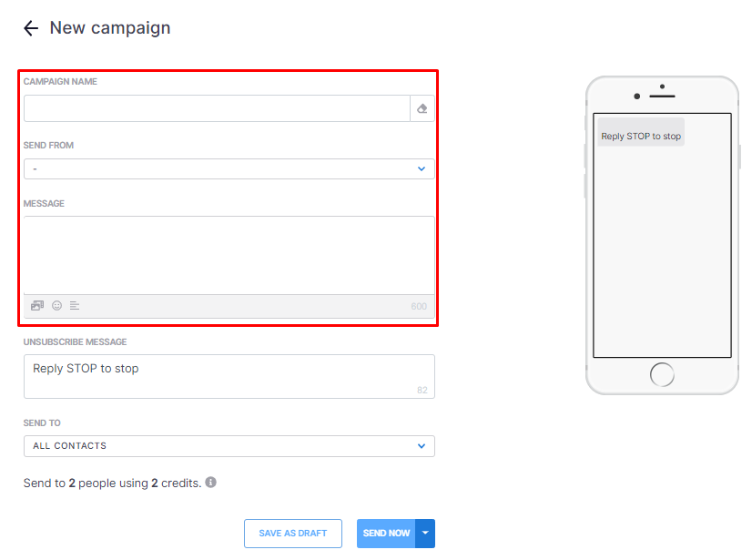Open the arrow menu beside Send Now

tap(425, 533)
